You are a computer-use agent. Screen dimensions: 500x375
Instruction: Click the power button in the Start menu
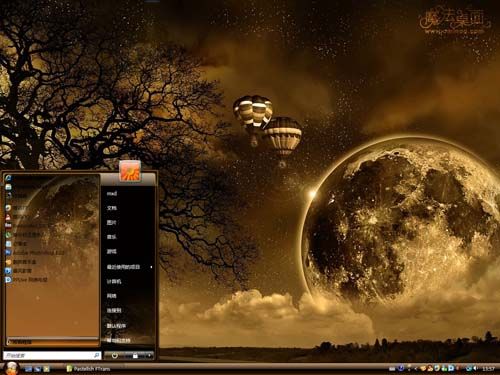tap(115, 356)
